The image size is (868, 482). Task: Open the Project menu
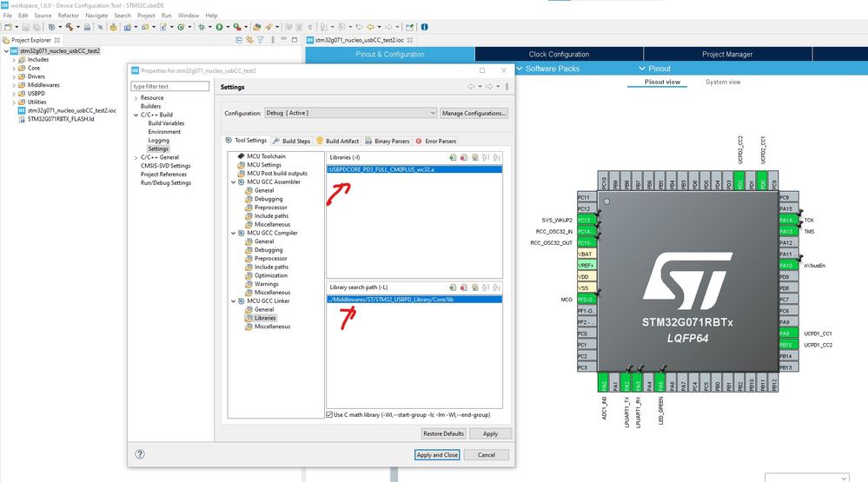(x=146, y=16)
